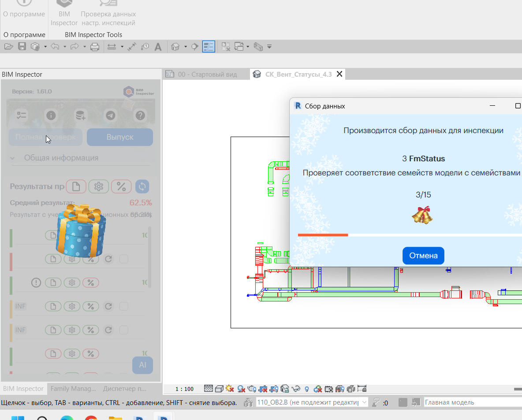Viewport: 522px width, 420px height.
Task: Click document icon next to Результаты
Action: tap(76, 186)
